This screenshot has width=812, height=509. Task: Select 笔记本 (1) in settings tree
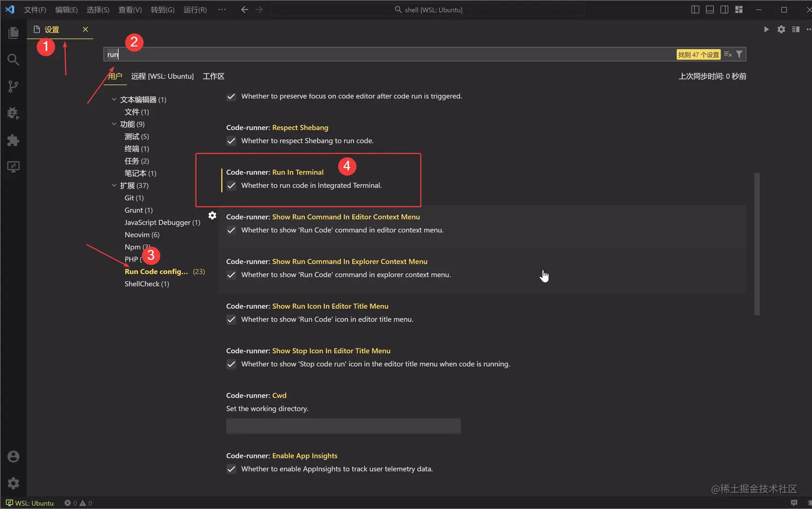pos(141,173)
